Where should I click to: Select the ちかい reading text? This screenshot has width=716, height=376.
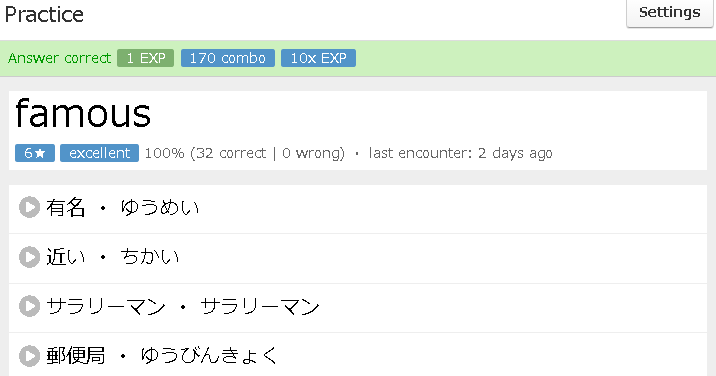[150, 257]
